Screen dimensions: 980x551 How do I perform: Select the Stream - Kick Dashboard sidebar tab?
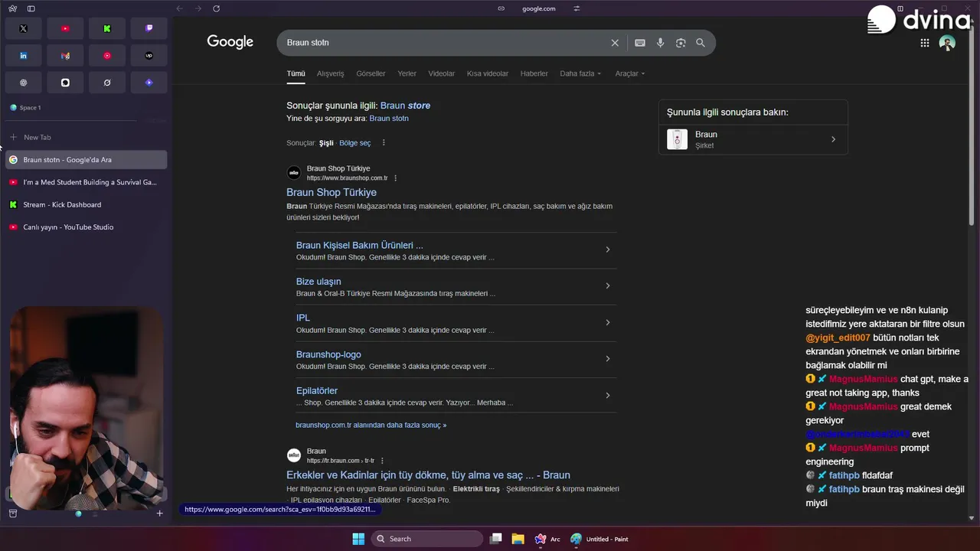click(86, 204)
